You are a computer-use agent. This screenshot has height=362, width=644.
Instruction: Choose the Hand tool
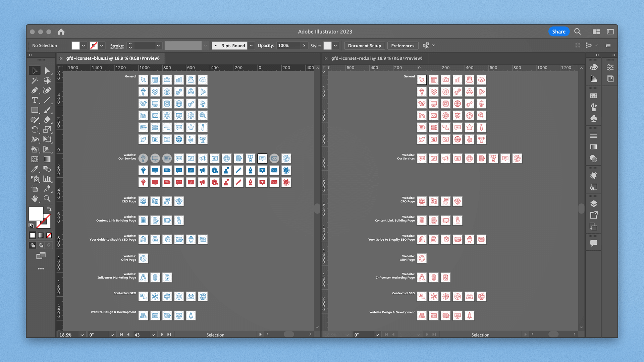[35, 199]
